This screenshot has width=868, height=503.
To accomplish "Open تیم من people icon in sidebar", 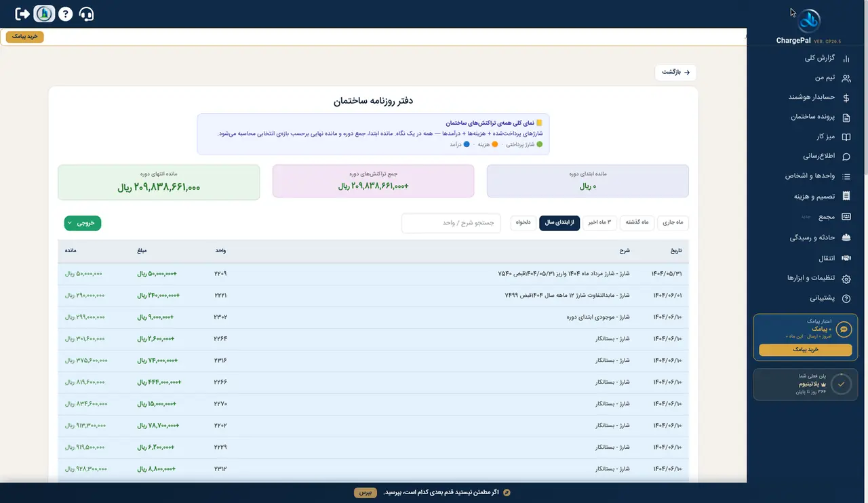I will pos(846,78).
